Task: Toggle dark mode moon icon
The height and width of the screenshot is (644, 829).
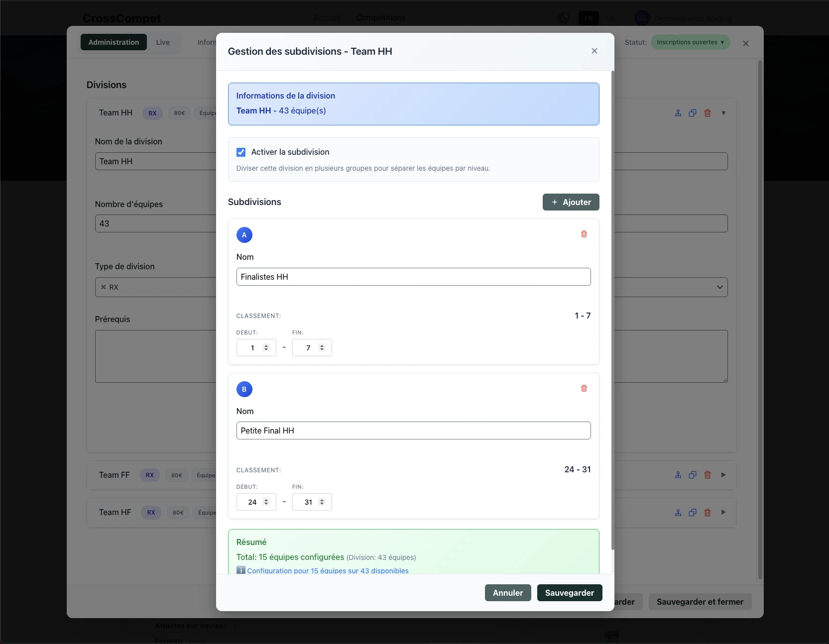Action: pyautogui.click(x=564, y=18)
